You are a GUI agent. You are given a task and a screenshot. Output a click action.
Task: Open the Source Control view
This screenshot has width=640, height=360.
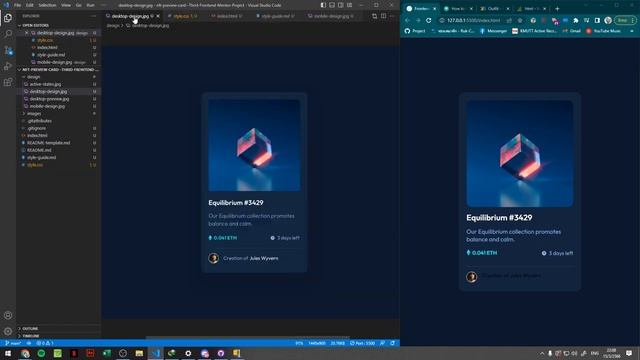[8, 50]
